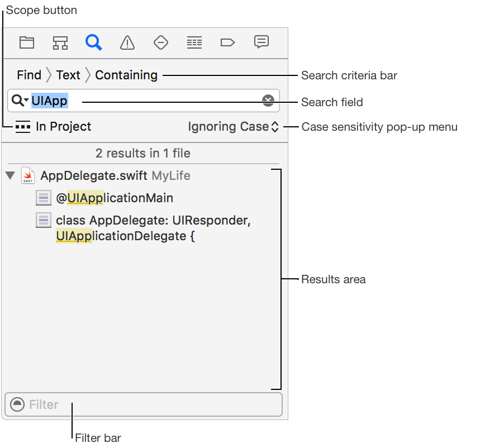Switch to the Symbol navigator icon

[60, 42]
